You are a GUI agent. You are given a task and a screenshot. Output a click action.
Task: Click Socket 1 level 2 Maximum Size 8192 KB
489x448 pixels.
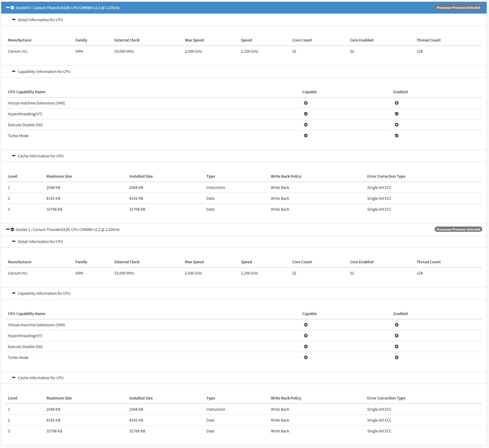pyautogui.click(x=53, y=420)
